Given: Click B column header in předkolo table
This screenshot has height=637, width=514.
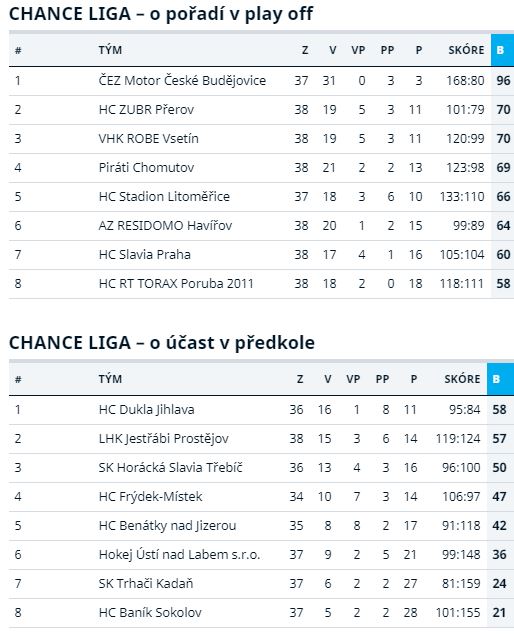Looking at the screenshot, I should pyautogui.click(x=500, y=379).
